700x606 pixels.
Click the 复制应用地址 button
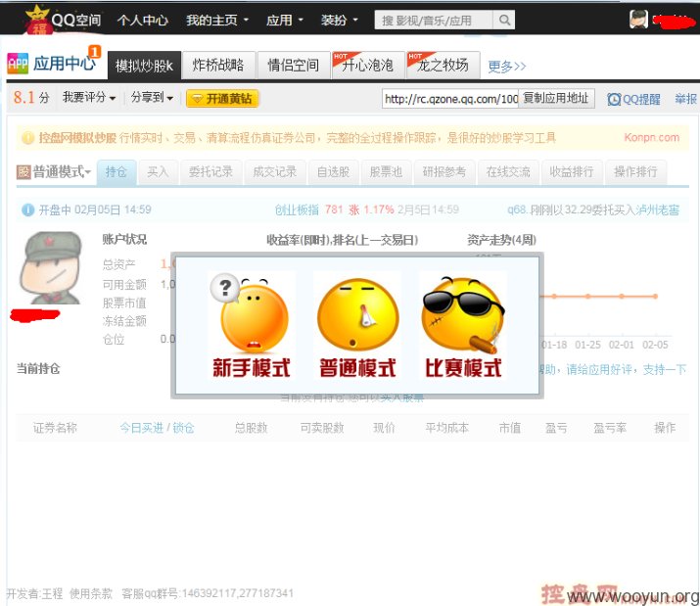click(x=556, y=98)
